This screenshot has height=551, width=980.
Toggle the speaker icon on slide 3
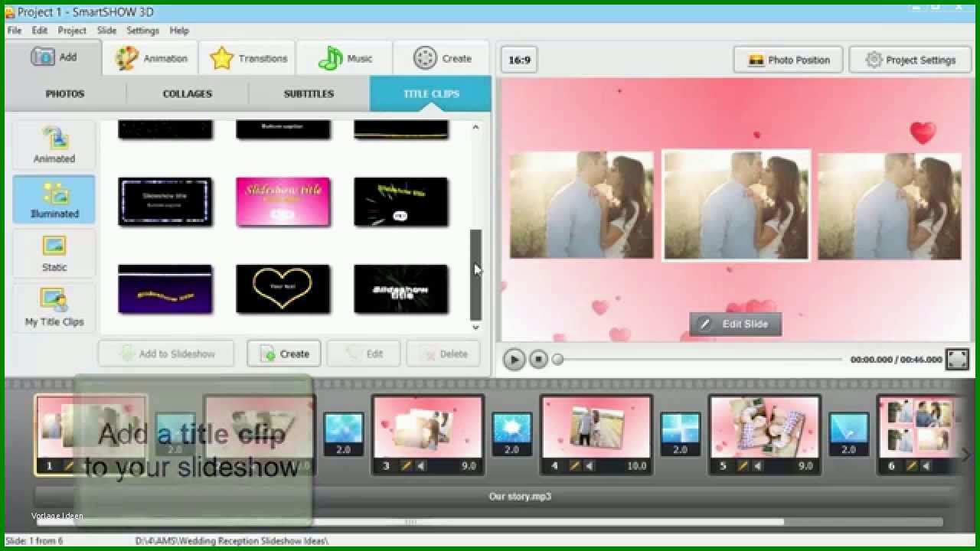(x=421, y=465)
